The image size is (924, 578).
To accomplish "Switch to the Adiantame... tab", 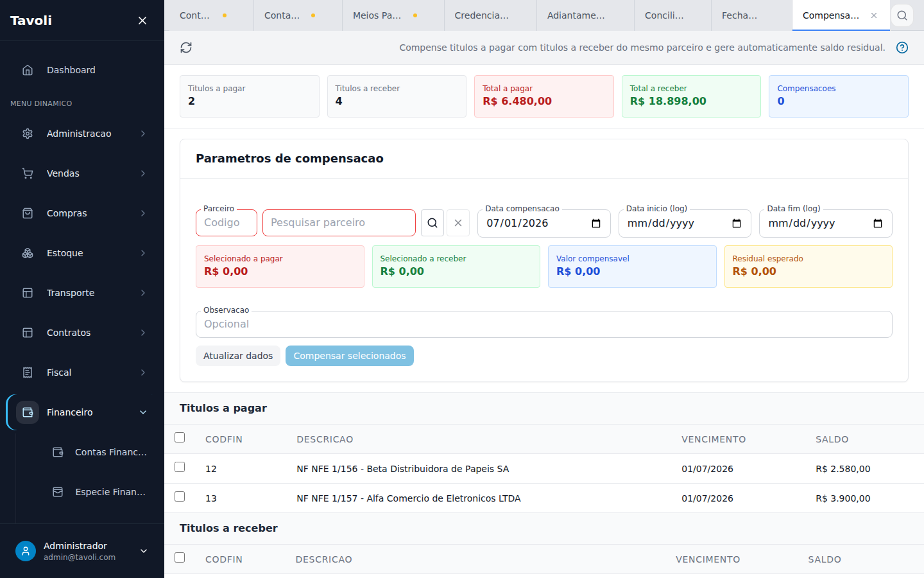I will [x=585, y=15].
